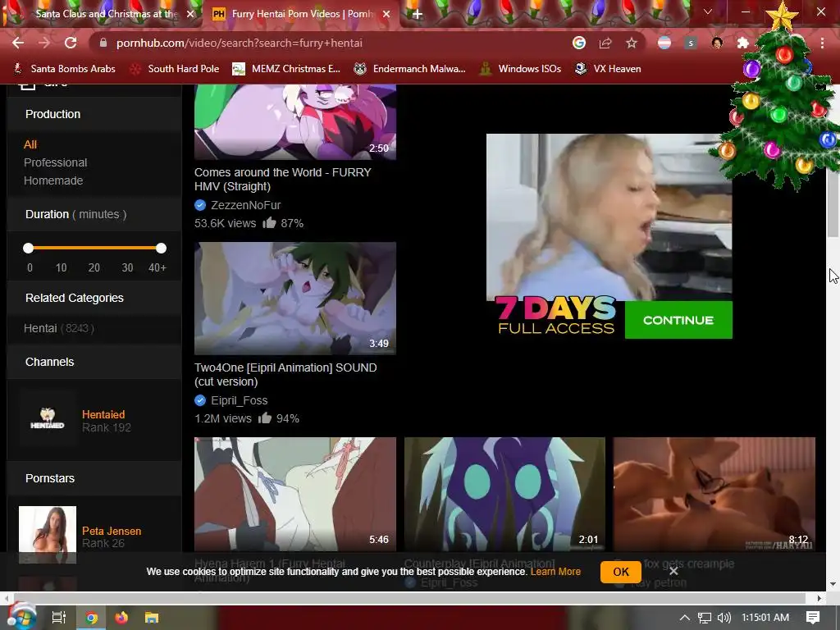This screenshot has height=630, width=840.
Task: Open uploader 'Eipril_Foss' profile under Two4One
Action: [x=239, y=400]
